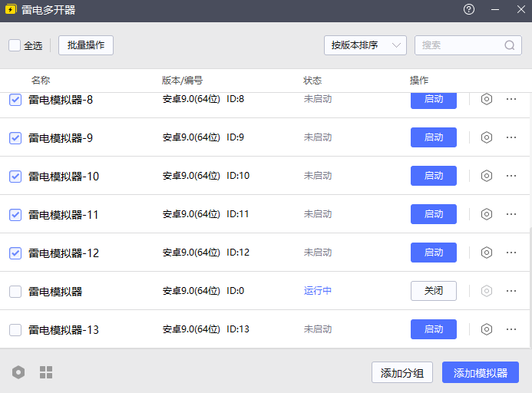Open settings for 雷电模拟器-11

(x=486, y=214)
